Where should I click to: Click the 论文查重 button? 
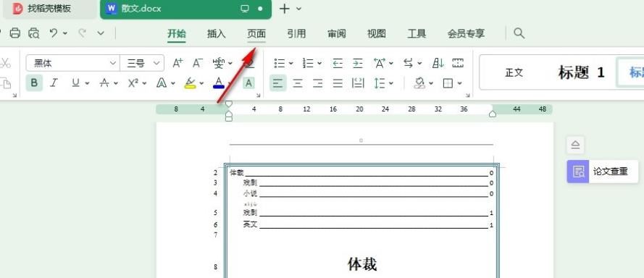pos(603,172)
